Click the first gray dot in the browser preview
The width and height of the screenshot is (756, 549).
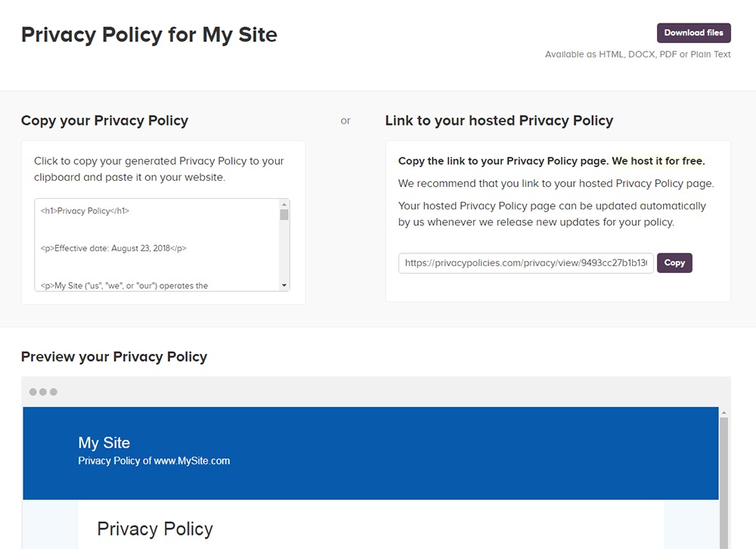(33, 392)
